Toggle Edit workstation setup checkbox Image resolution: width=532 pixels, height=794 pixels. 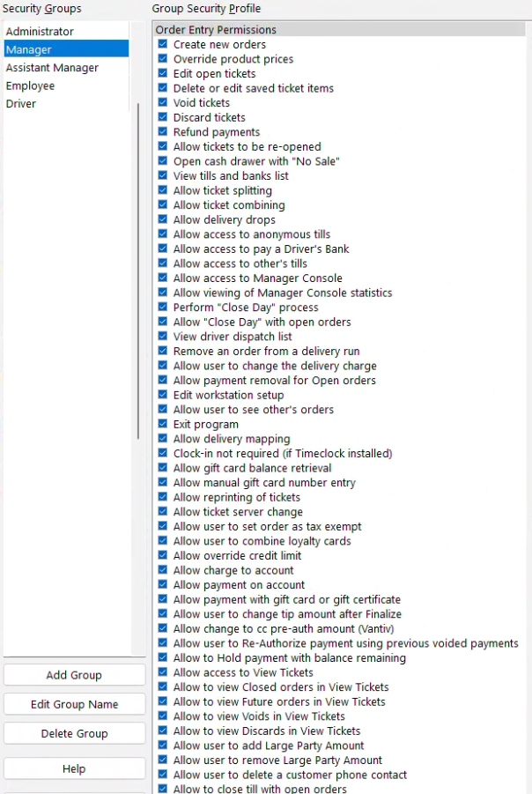point(162,395)
